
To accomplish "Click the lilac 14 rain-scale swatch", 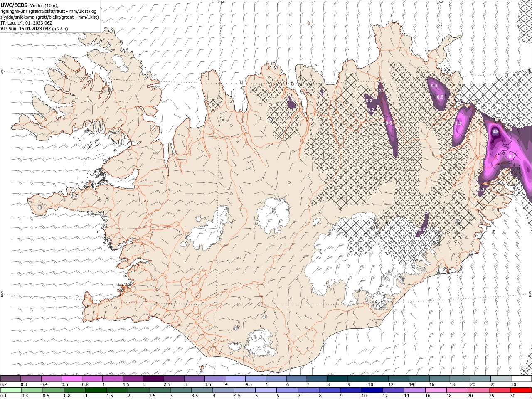I will (x=415, y=390).
